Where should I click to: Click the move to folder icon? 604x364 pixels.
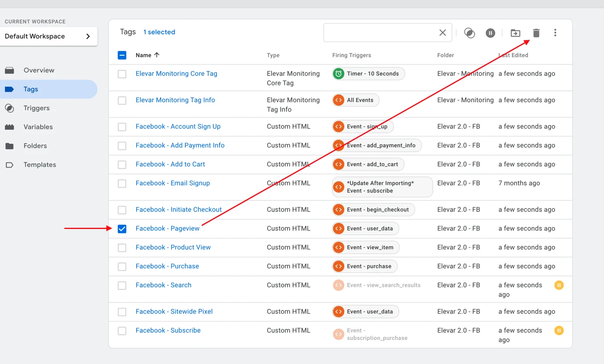point(515,33)
